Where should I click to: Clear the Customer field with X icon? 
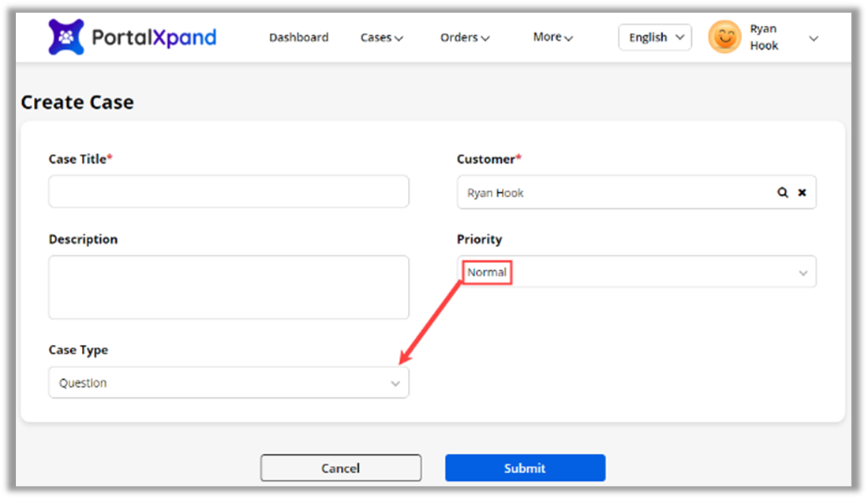click(x=802, y=193)
